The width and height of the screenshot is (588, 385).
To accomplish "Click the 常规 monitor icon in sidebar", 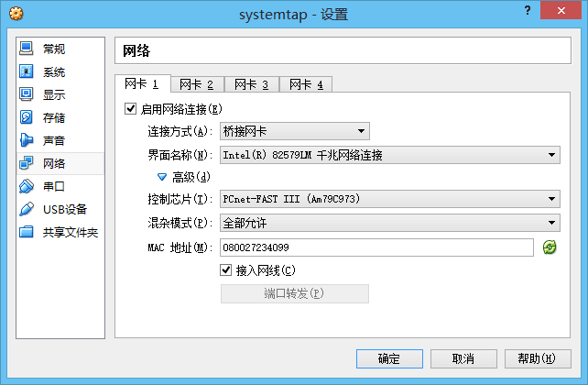I will coord(27,49).
